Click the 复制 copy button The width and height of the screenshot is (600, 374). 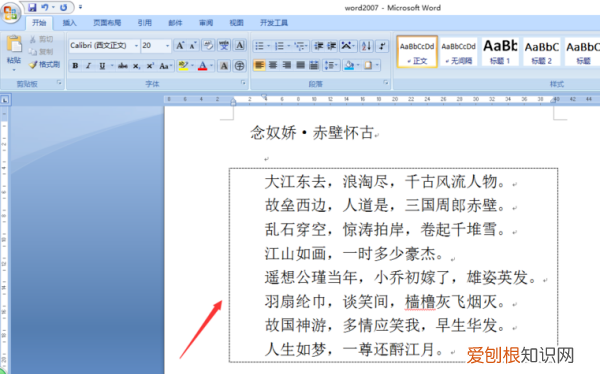click(x=41, y=51)
